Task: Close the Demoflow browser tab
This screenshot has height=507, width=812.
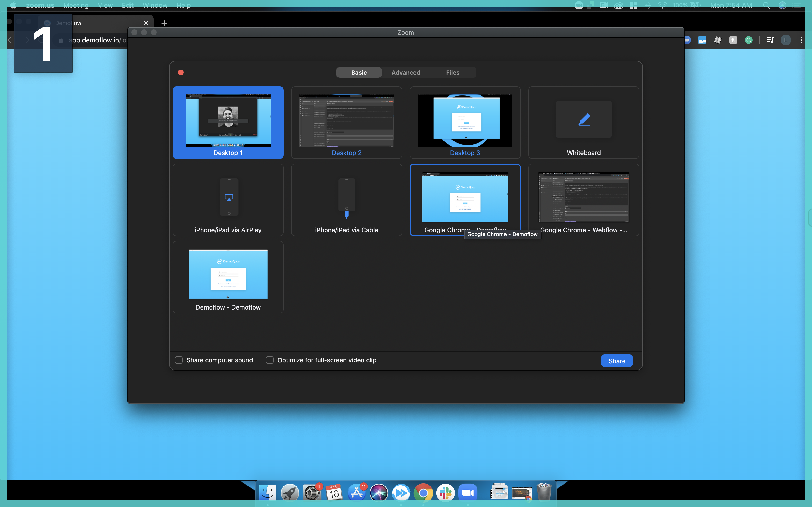Action: point(146,23)
